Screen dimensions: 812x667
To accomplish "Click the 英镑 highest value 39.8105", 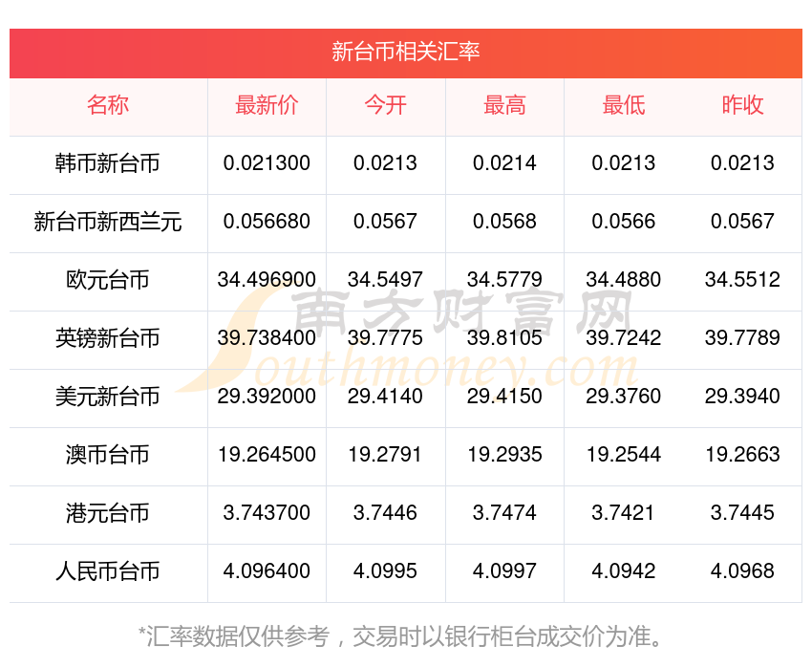I will click(504, 338).
